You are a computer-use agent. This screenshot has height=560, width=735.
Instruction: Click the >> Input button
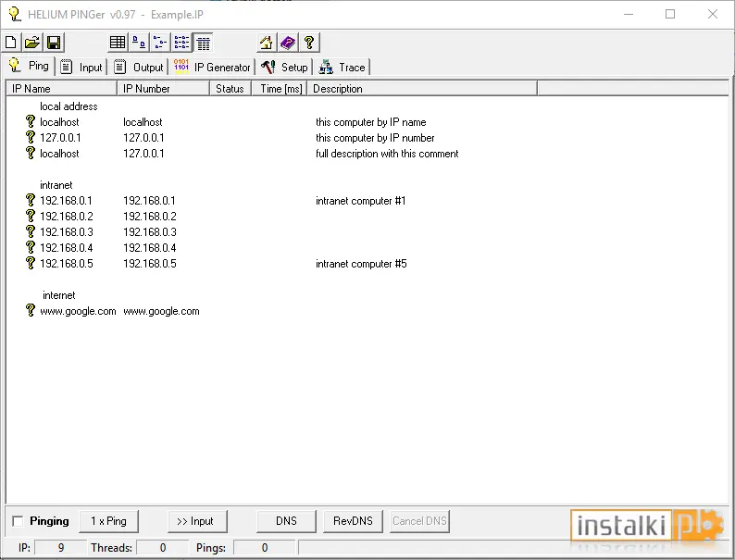point(197,521)
